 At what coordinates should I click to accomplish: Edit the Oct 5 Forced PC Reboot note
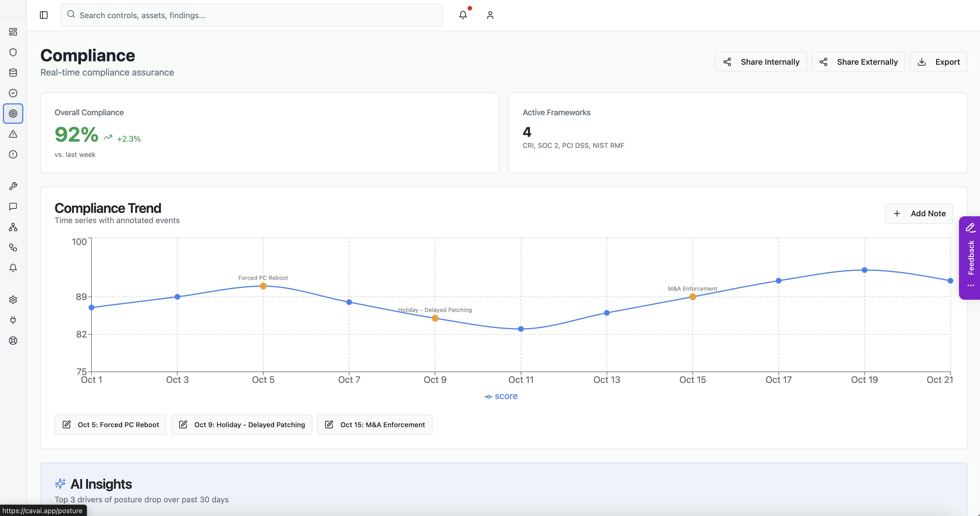click(x=110, y=425)
